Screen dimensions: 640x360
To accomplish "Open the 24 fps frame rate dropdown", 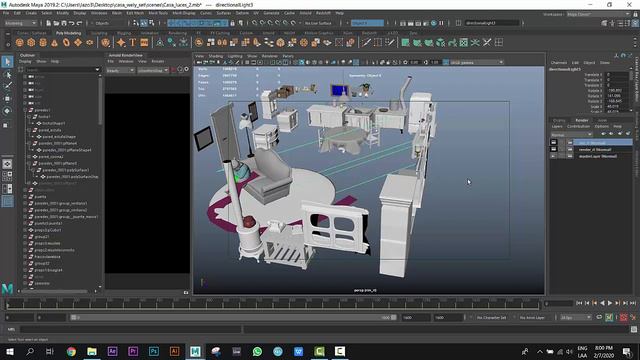I will click(x=576, y=317).
